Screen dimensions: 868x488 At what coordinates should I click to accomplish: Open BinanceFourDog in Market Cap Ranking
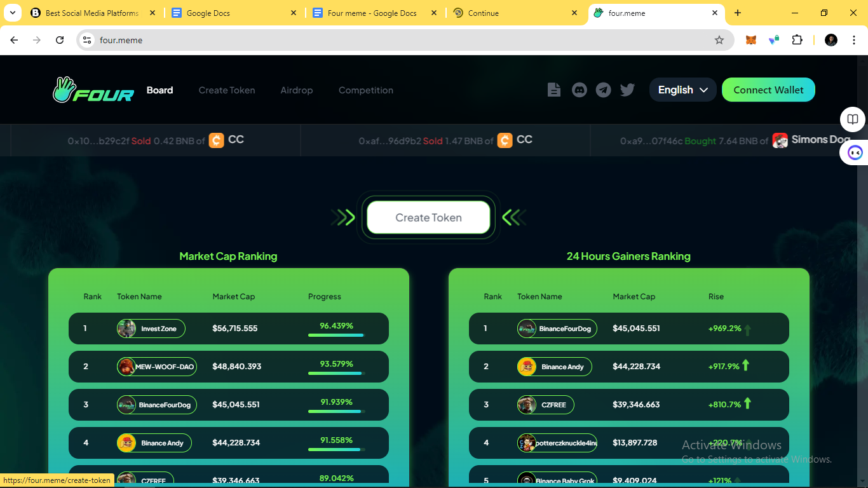tap(157, 405)
